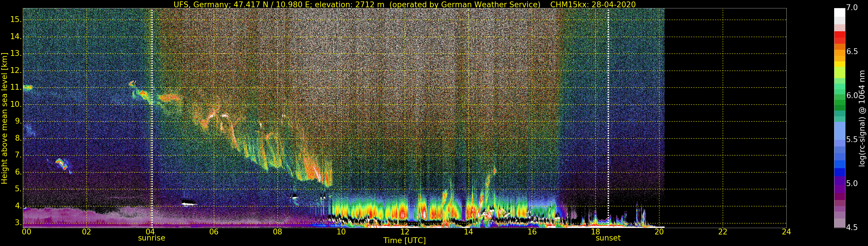
Task: Click the small cloud echo near 01 UTC at 6.5 km
Action: coord(62,164)
